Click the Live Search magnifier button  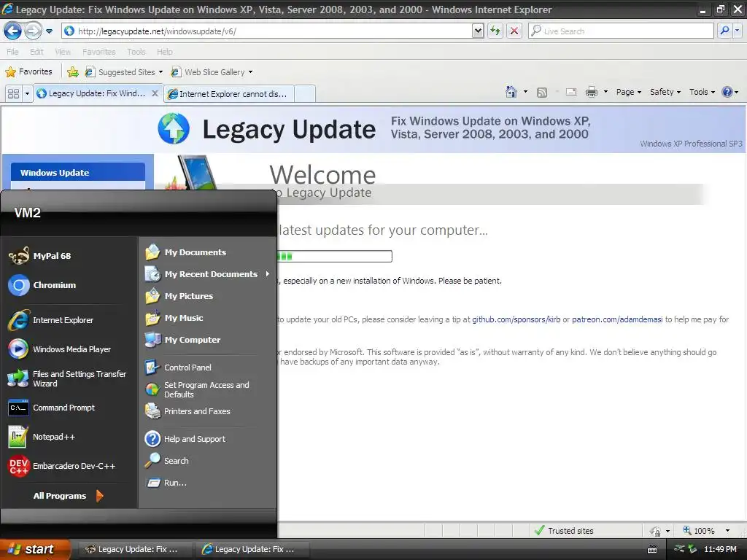point(724,31)
